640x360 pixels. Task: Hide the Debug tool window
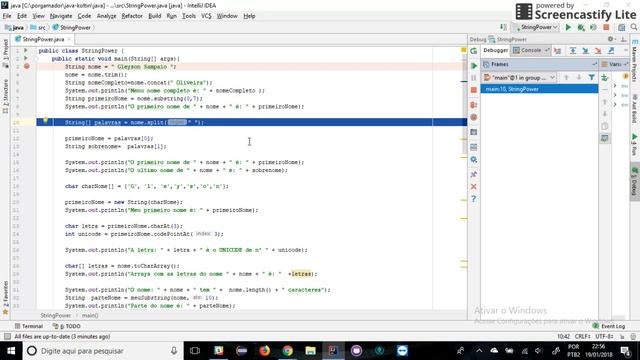tap(623, 39)
